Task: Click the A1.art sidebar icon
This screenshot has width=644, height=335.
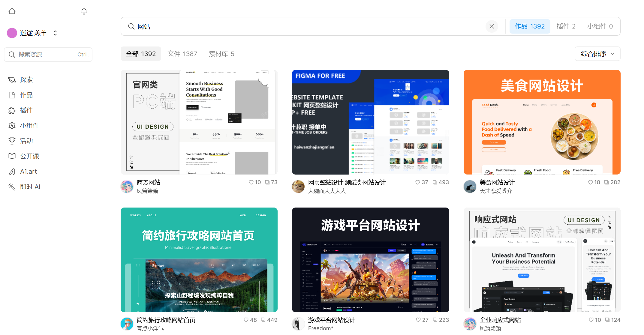Action: (12, 171)
